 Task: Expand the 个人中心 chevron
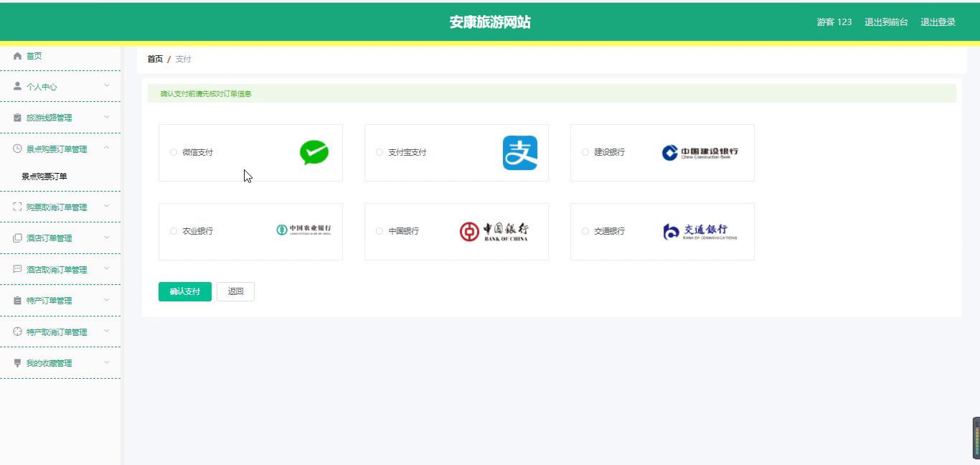(107, 85)
